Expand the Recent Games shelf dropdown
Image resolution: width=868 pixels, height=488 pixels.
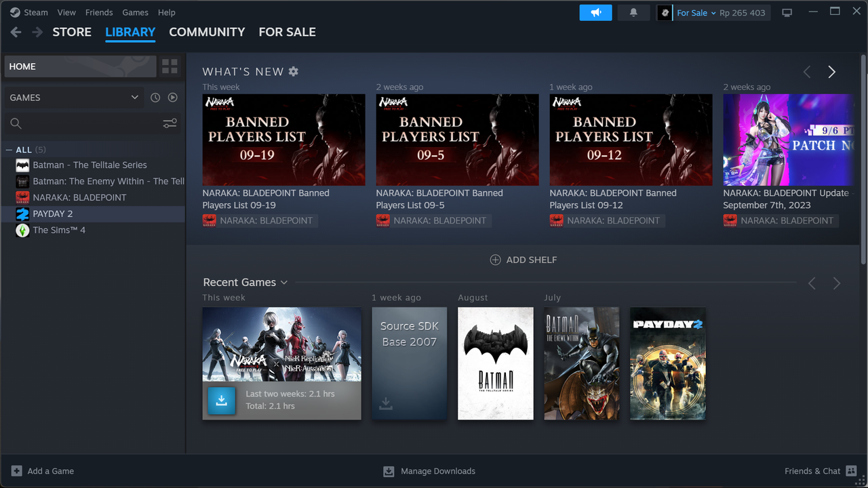[x=284, y=283]
